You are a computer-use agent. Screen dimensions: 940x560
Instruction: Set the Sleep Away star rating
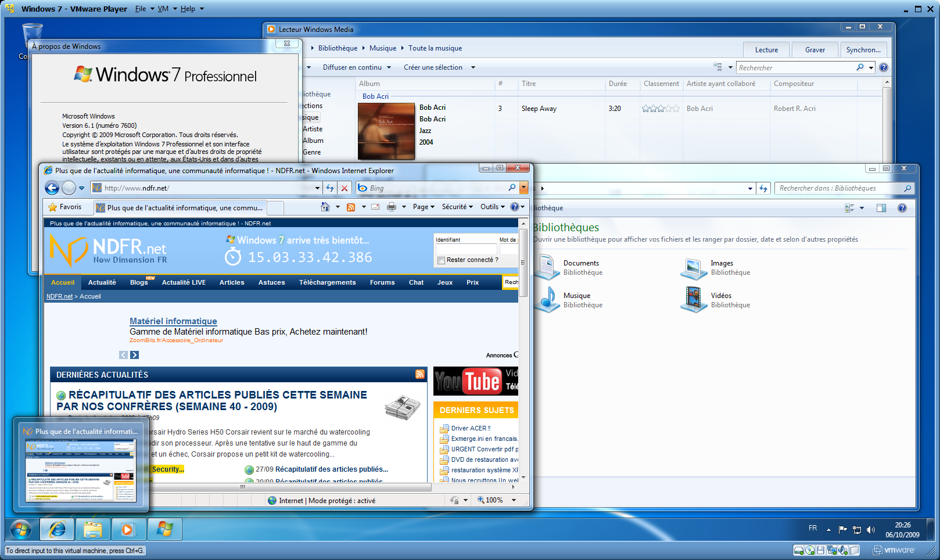660,109
